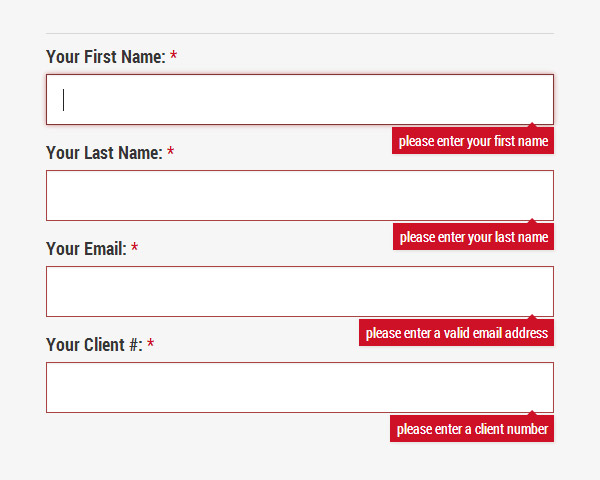The image size is (600, 480).
Task: Click the Your Client # label
Action: (x=95, y=344)
